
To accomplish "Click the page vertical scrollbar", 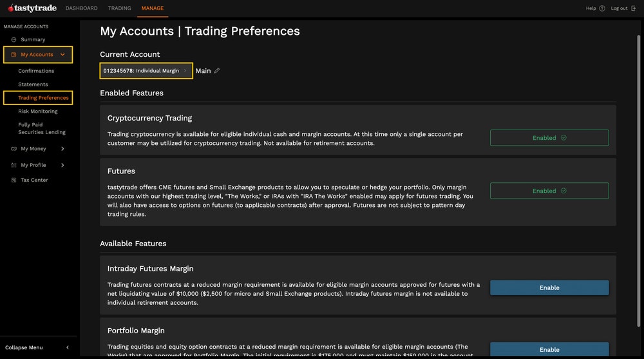I will click(x=639, y=181).
